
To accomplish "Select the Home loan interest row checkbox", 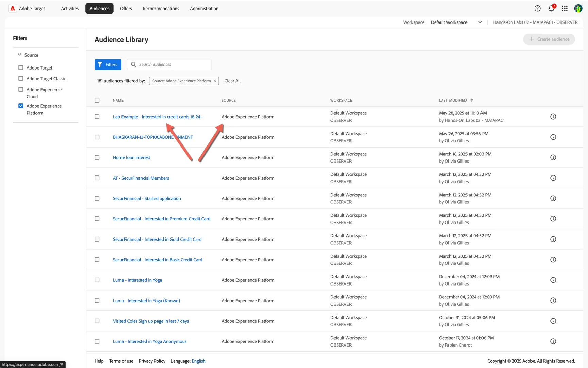I will pos(97,157).
